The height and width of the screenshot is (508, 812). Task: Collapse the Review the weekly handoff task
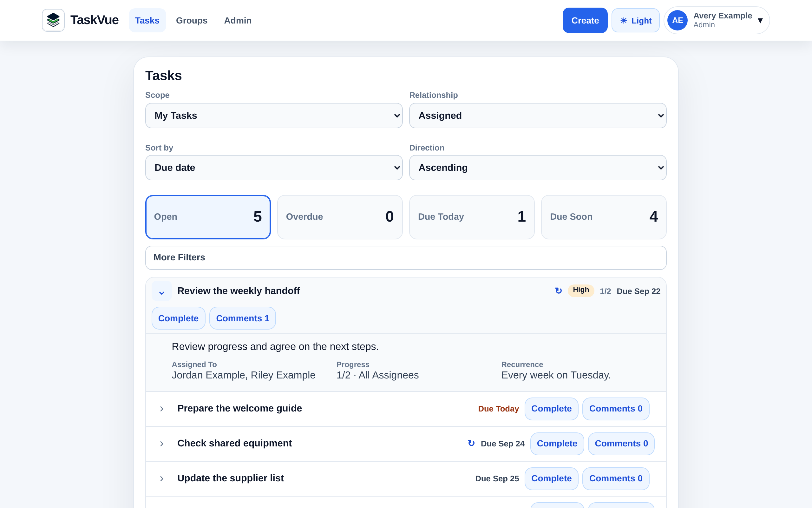click(x=162, y=291)
